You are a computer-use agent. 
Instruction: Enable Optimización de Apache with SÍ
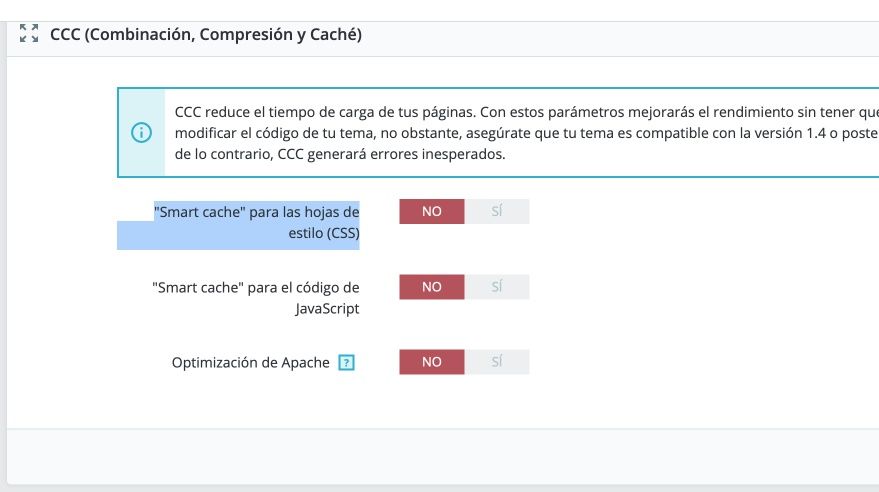[x=497, y=362]
